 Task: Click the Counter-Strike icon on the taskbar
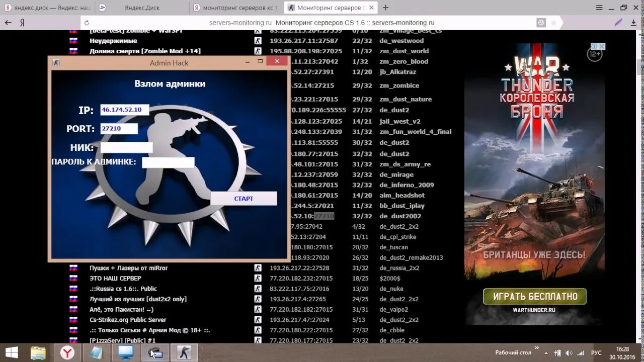(184, 352)
